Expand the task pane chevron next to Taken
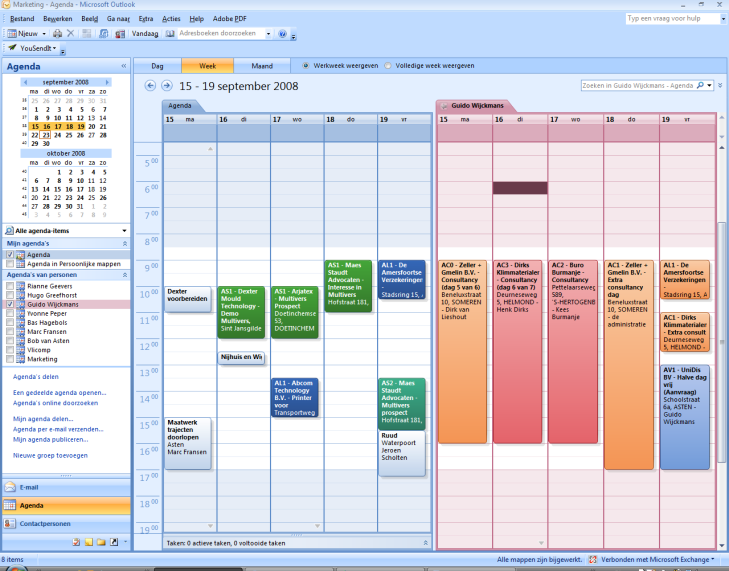This screenshot has width=729, height=571. coord(425,543)
